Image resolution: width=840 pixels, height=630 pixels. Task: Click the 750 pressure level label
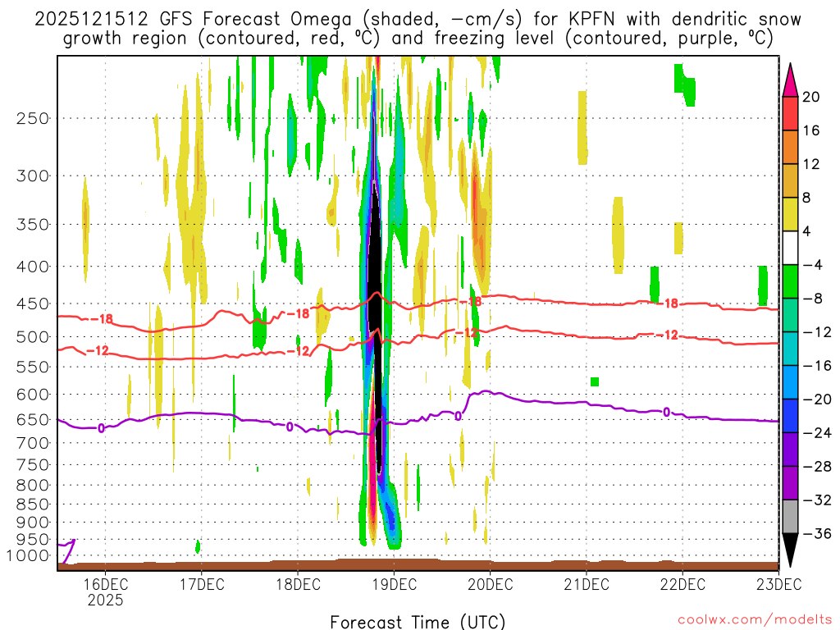pos(33,464)
